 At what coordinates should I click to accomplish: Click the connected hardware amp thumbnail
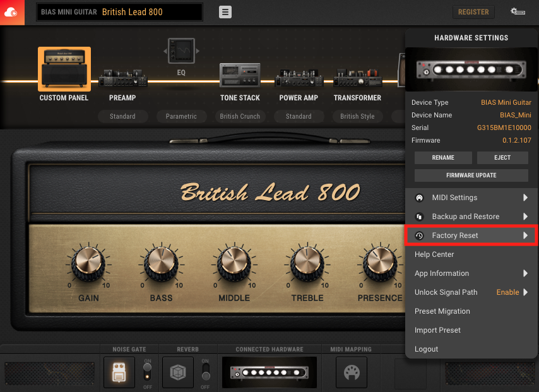pos(269,372)
